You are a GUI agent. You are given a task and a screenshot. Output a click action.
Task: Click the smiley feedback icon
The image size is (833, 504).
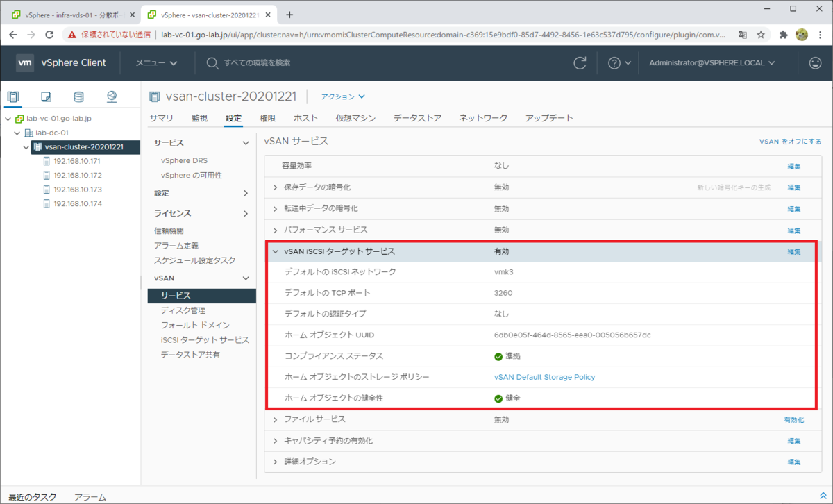[815, 62]
